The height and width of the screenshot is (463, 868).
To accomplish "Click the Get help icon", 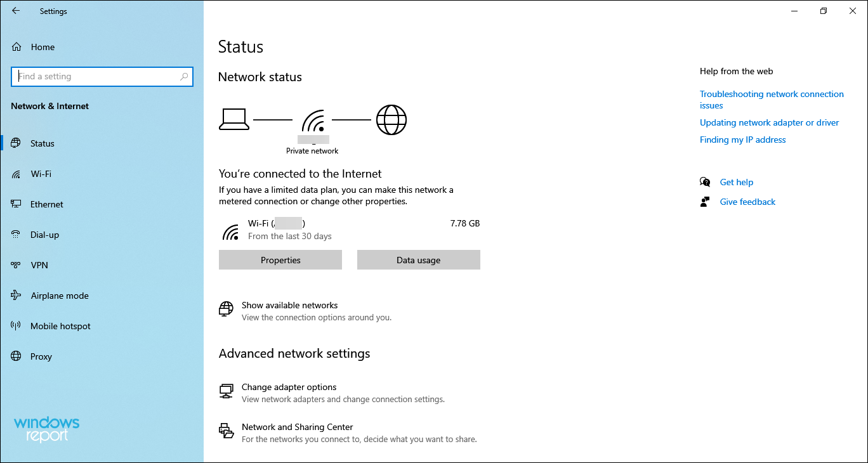I will [x=705, y=181].
